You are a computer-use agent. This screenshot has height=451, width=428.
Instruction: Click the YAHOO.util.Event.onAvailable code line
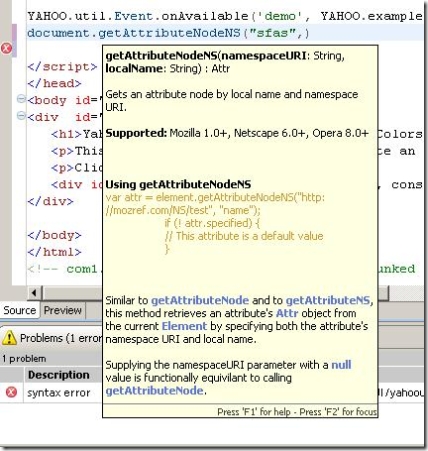pyautogui.click(x=225, y=16)
